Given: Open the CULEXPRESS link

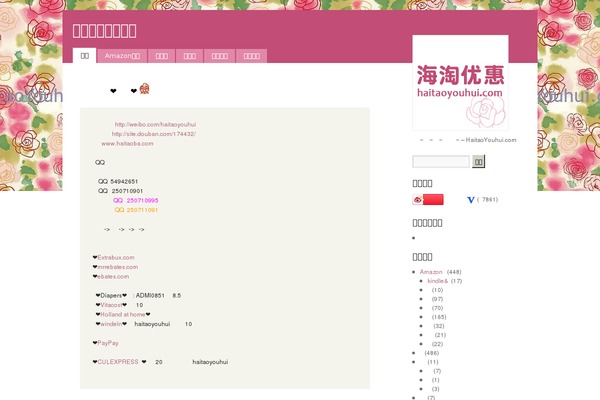Looking at the screenshot, I should tap(118, 362).
